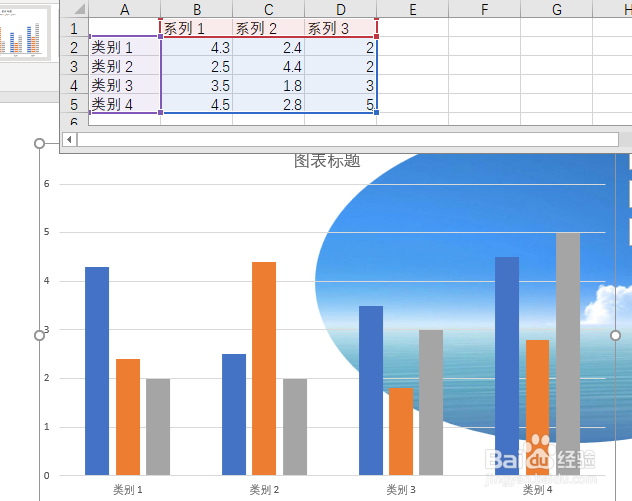Select column B header
This screenshot has width=632, height=501.
(197, 8)
